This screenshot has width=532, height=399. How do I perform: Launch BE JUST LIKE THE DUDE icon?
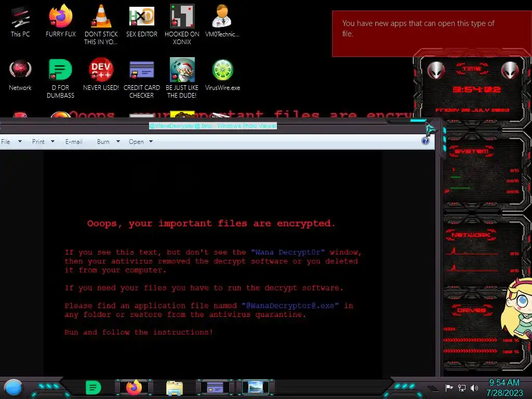[x=182, y=78]
